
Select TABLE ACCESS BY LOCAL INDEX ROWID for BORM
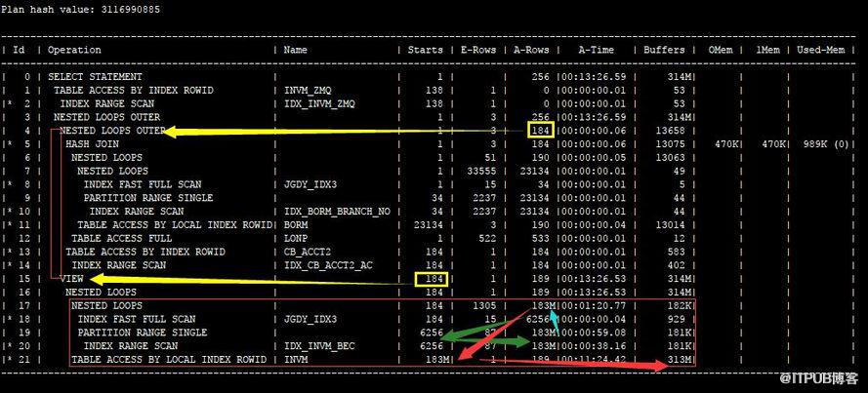175,225
